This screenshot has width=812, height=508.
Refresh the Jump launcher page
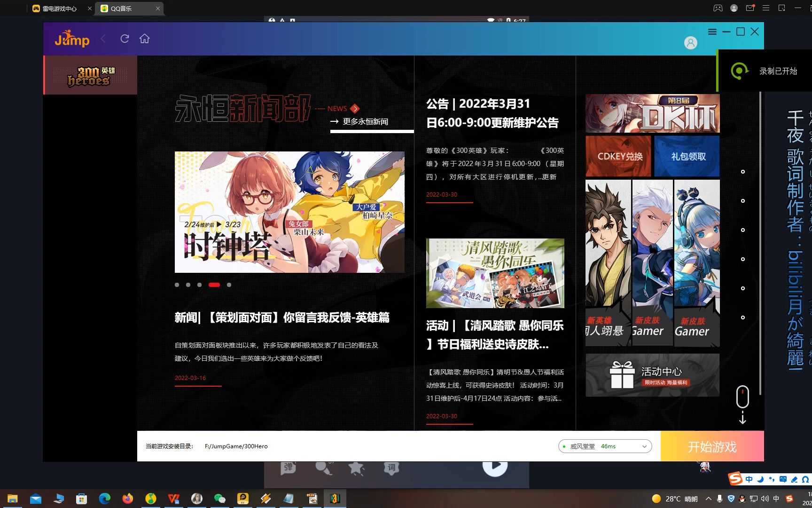[x=125, y=39]
